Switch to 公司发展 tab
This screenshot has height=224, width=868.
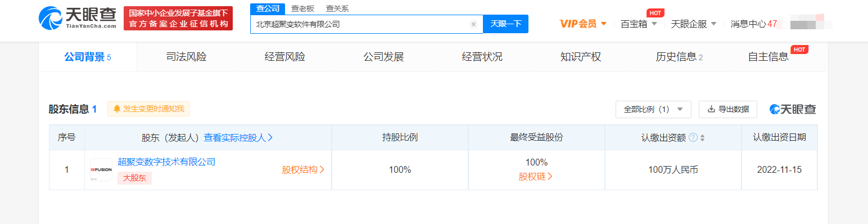(x=383, y=57)
